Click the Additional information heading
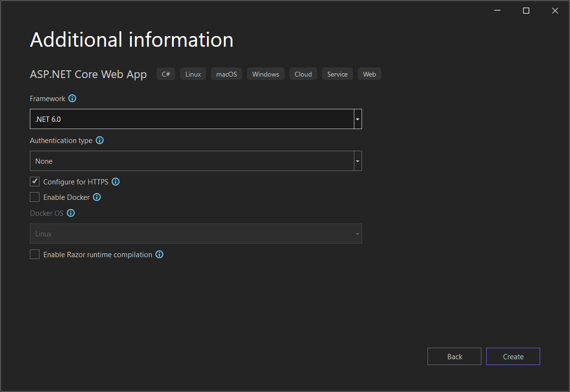This screenshot has height=392, width=570. tap(131, 39)
